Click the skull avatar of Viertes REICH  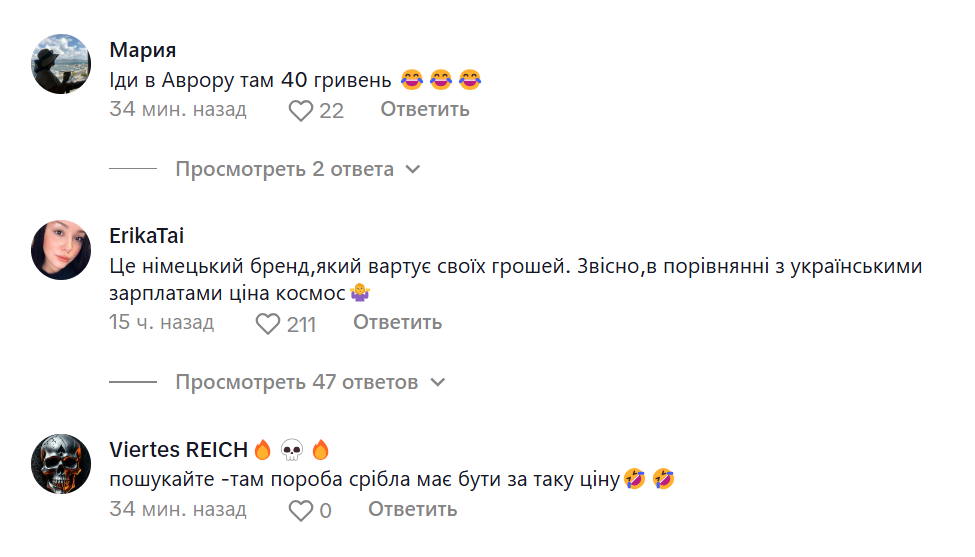point(61,464)
